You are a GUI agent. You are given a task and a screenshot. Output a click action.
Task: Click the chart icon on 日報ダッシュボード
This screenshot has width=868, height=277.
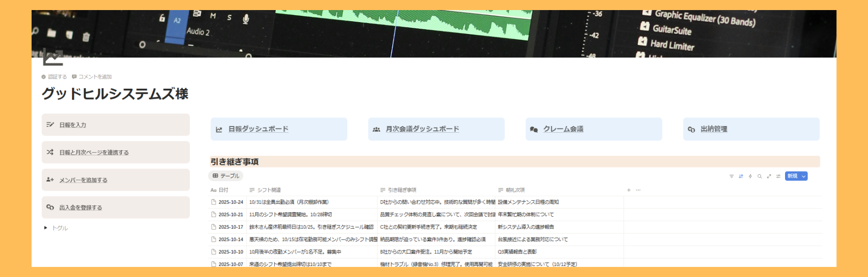click(219, 129)
